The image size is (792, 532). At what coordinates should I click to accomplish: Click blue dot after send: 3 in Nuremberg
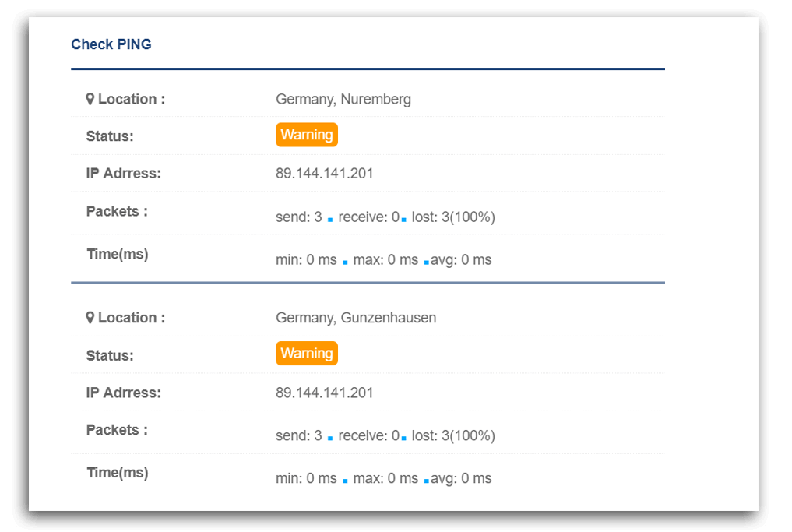click(x=330, y=220)
